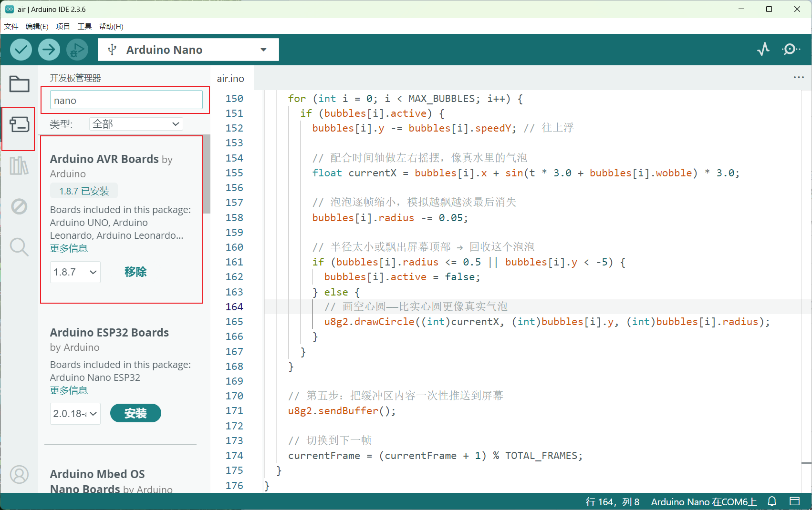Open 更多信息 link for Arduino ESP32 Boards
This screenshot has height=510, width=812.
click(x=69, y=390)
